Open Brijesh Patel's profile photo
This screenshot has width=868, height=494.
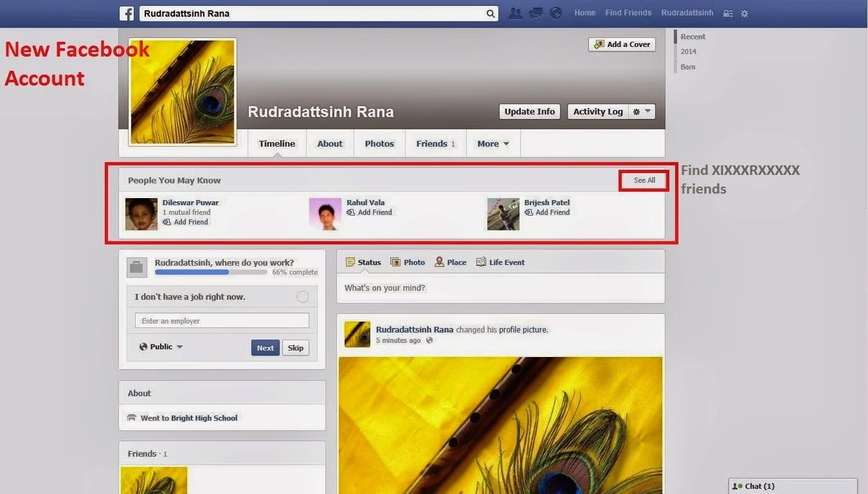503,214
